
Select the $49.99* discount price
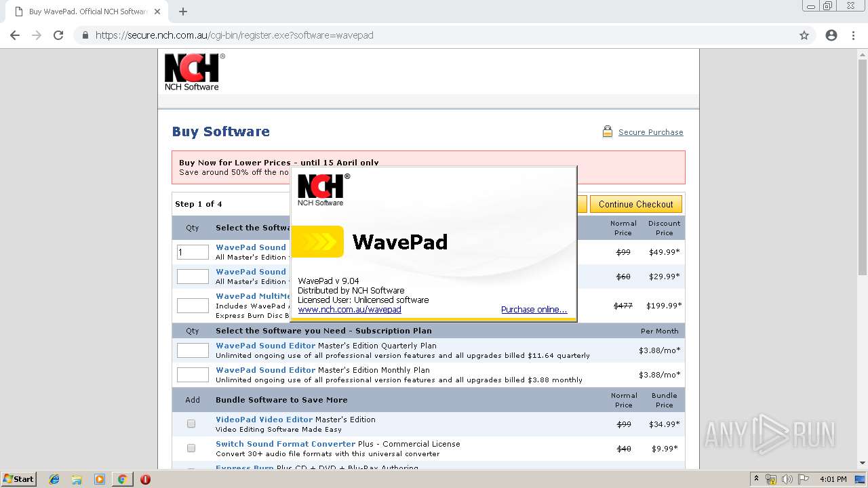pos(664,252)
